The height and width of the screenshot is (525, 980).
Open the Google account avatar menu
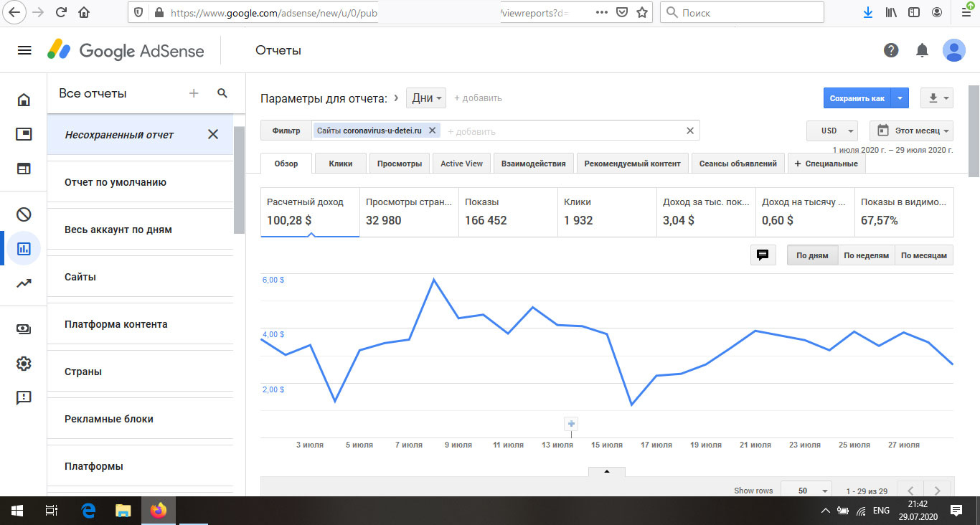click(953, 50)
